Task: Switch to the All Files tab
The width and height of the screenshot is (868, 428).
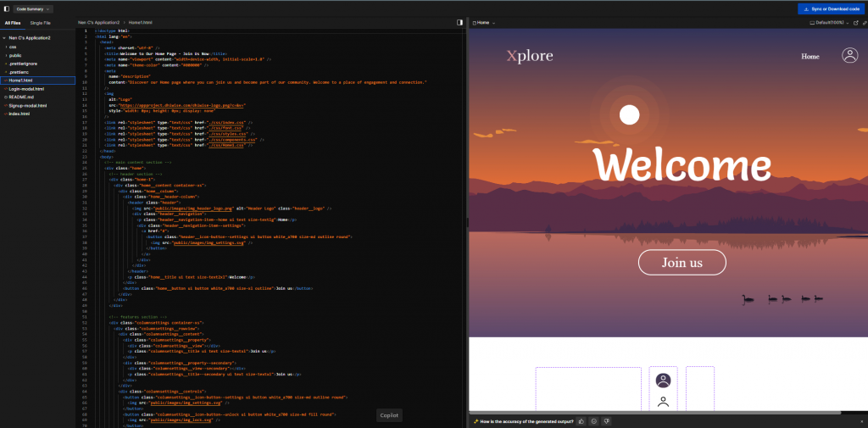Action: 12,23
